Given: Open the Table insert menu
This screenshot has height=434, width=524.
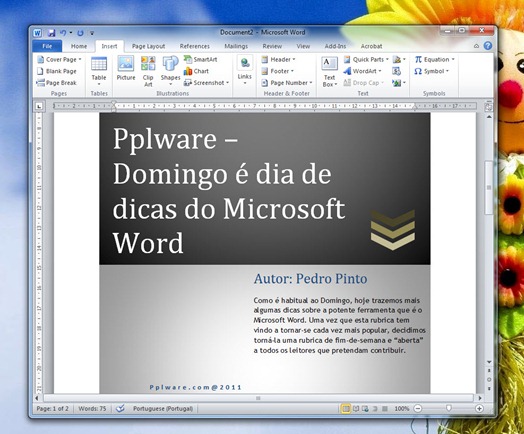Looking at the screenshot, I should [99, 71].
